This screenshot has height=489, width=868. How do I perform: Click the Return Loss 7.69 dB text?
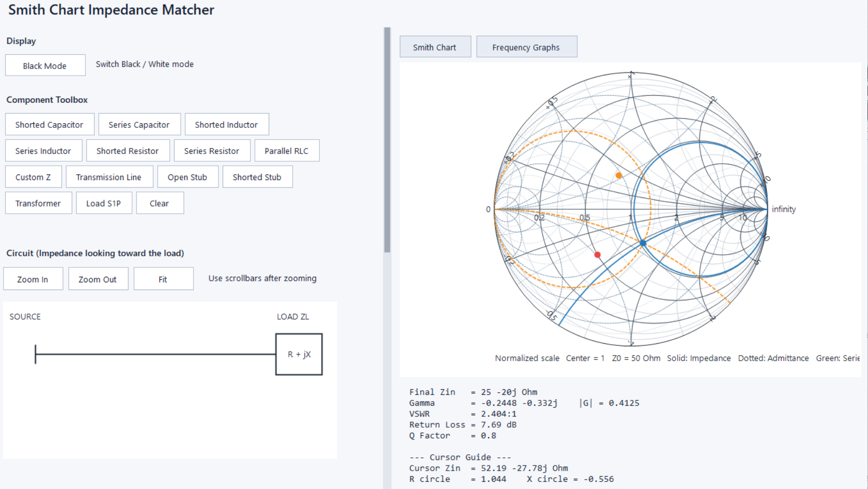click(x=463, y=425)
